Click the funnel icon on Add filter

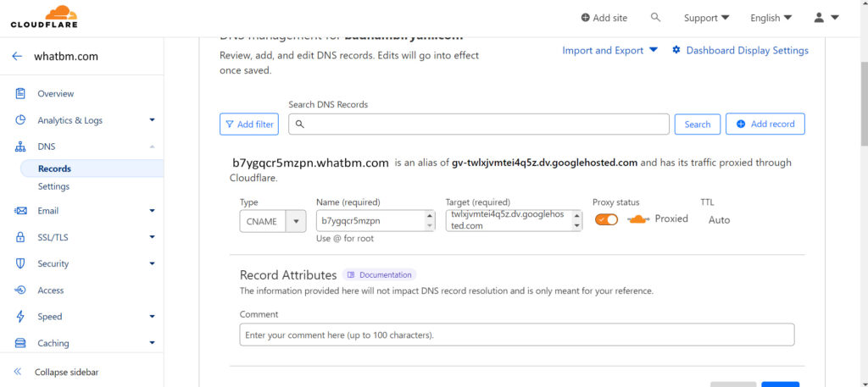[229, 124]
